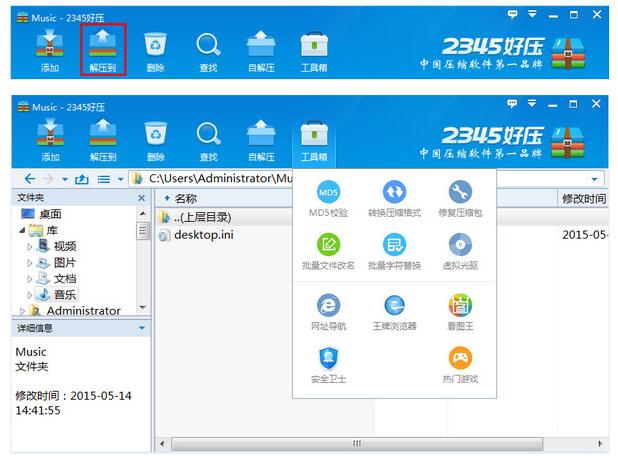Image resolution: width=618 pixels, height=460 pixels.
Task: Click the 添加 icon in the upper window toolbar
Action: (x=50, y=50)
